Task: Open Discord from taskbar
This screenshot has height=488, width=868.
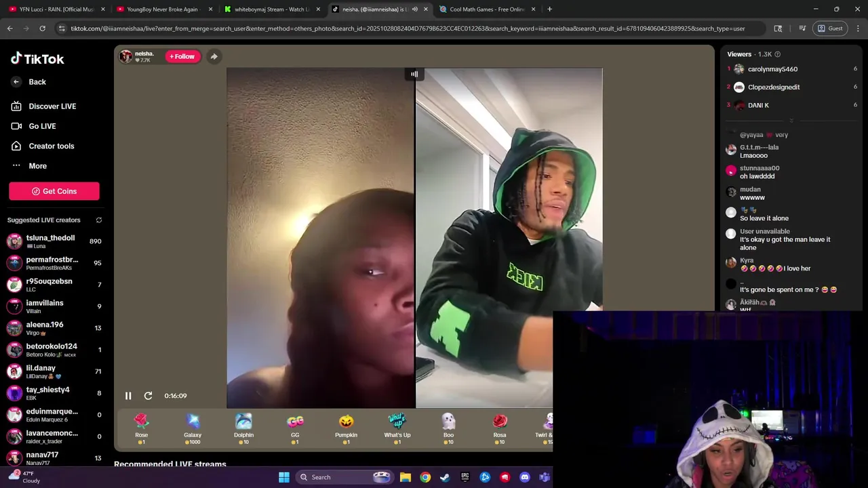Action: [524, 477]
